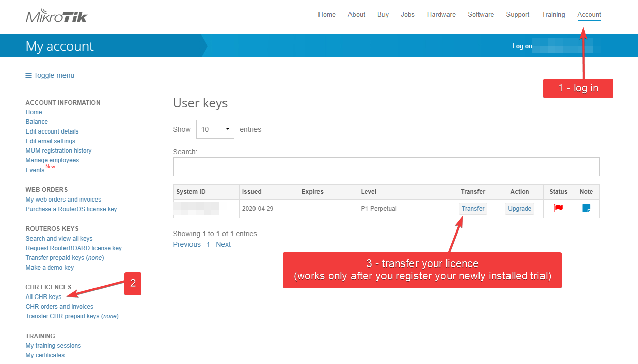Open My certificates link
The height and width of the screenshot is (364, 638).
coord(45,355)
